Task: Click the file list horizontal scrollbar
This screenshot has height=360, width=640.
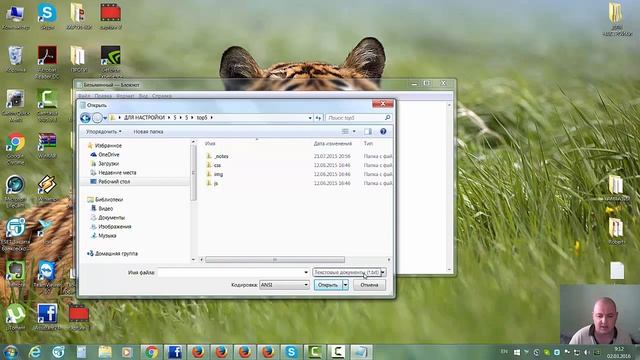Action: pos(275,260)
